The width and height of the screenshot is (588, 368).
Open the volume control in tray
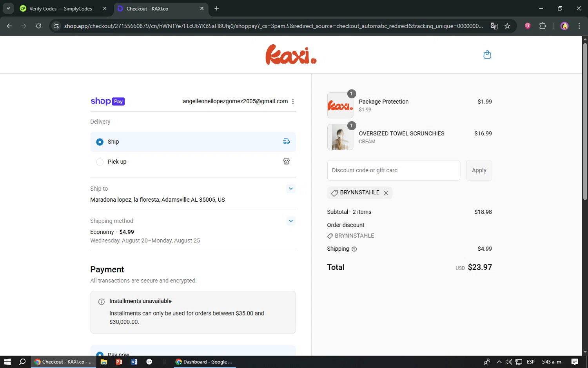(x=509, y=362)
